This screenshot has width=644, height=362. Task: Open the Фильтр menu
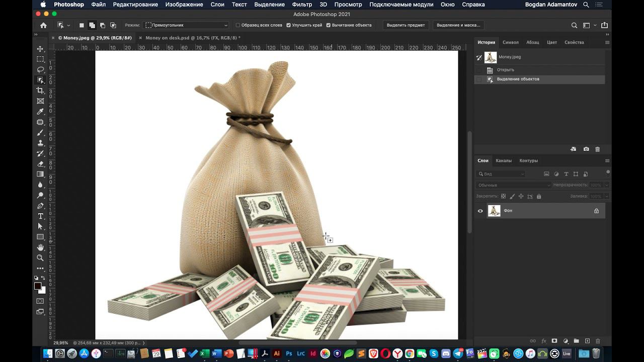302,5
